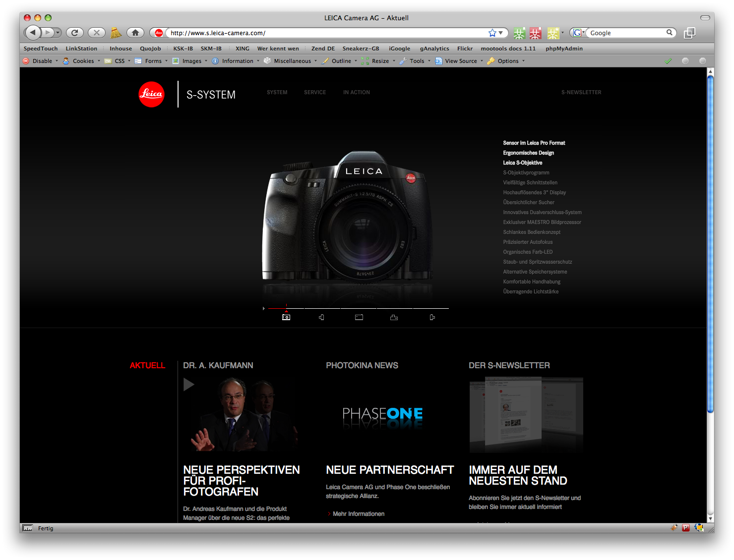Open the Flickr bookmark
Image resolution: width=734 pixels, height=560 pixels.
pos(465,49)
